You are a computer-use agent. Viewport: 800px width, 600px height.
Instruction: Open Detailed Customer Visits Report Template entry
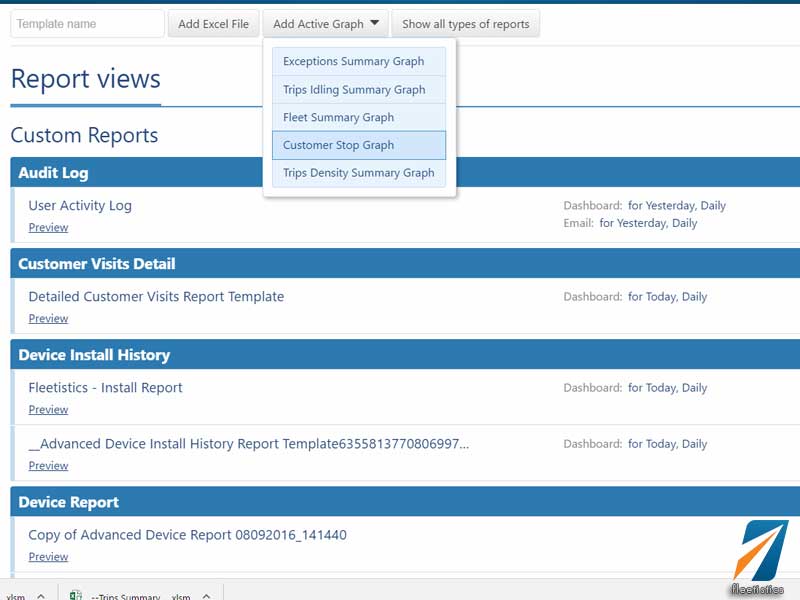coord(156,296)
